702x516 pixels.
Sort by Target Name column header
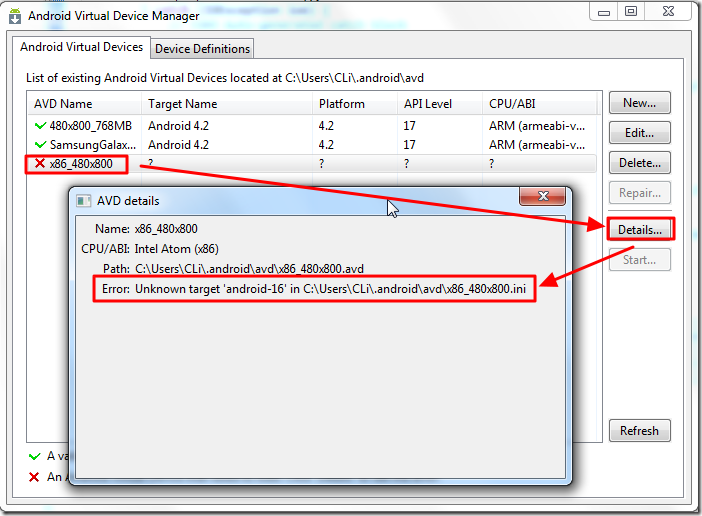click(227, 104)
